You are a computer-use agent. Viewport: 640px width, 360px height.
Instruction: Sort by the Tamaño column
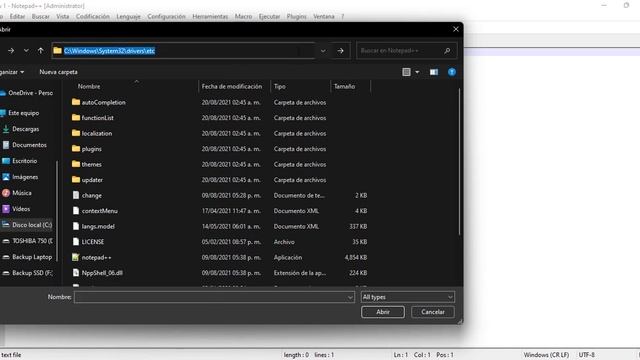click(344, 87)
